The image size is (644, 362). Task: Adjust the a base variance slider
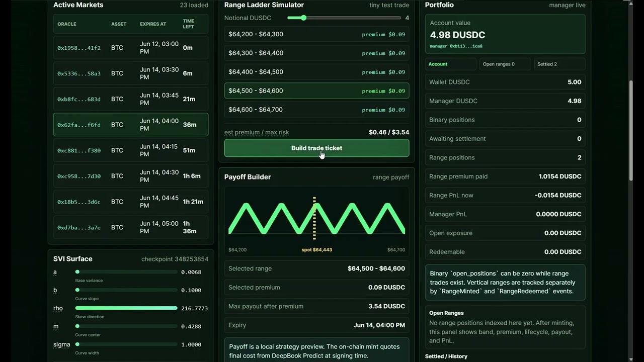pos(126,272)
